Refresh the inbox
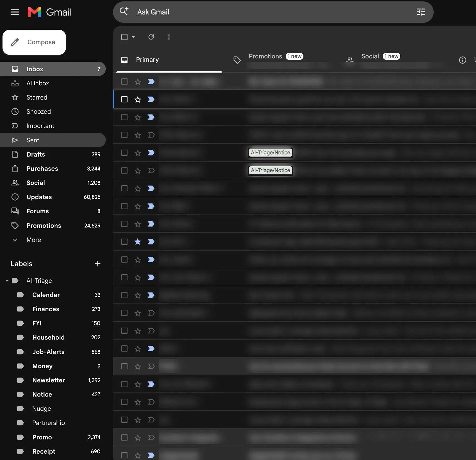This screenshot has width=476, height=460. click(151, 37)
